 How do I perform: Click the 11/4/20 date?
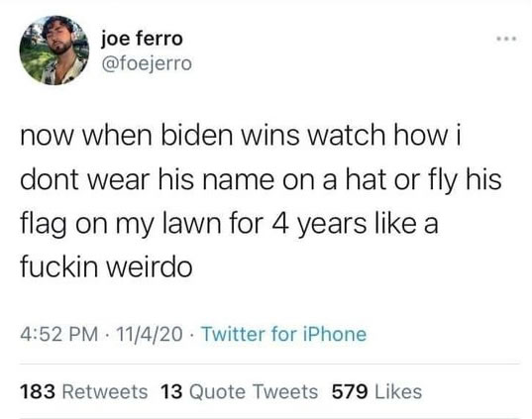point(149,334)
